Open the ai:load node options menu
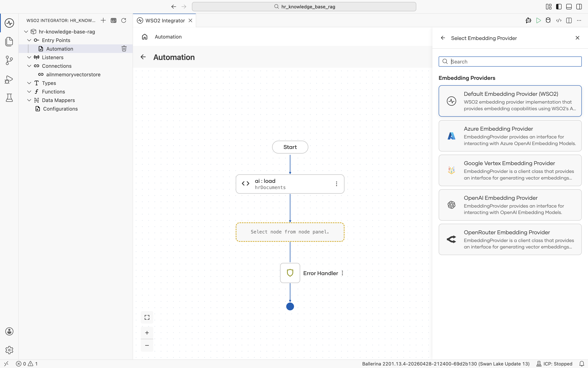 pyautogui.click(x=337, y=184)
